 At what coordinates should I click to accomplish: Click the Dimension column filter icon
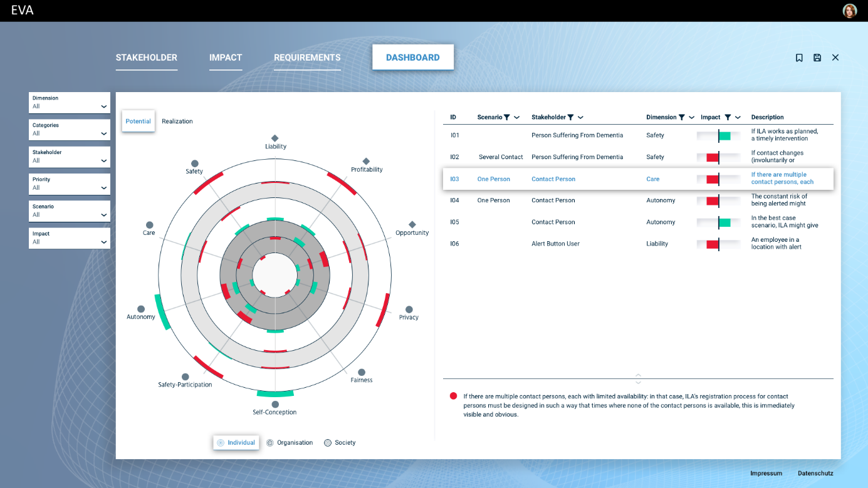click(x=681, y=117)
